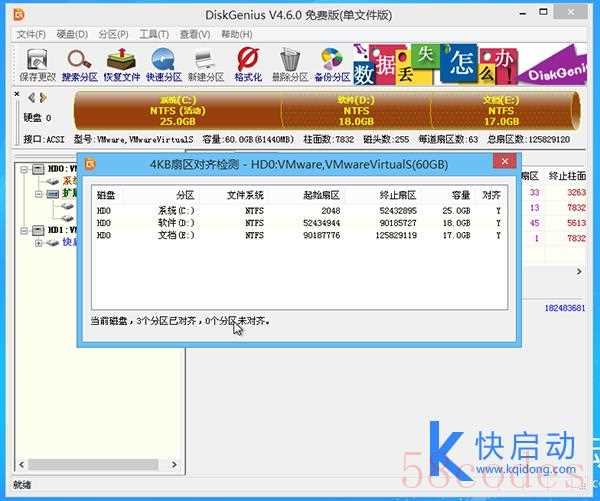Select the 系统(C:) row in alignment list
Image resolution: width=600 pixels, height=501 pixels.
(299, 211)
